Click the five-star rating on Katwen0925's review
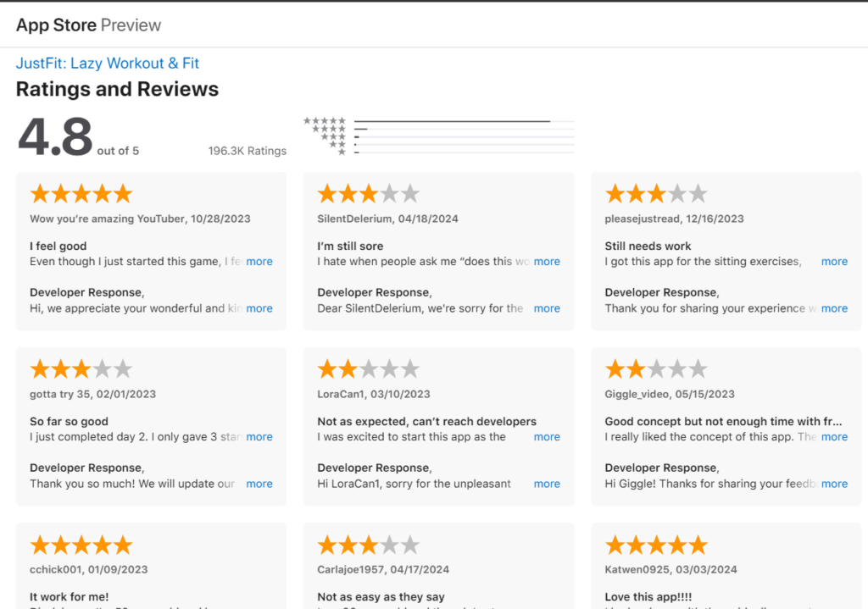The width and height of the screenshot is (868, 609). [657, 545]
